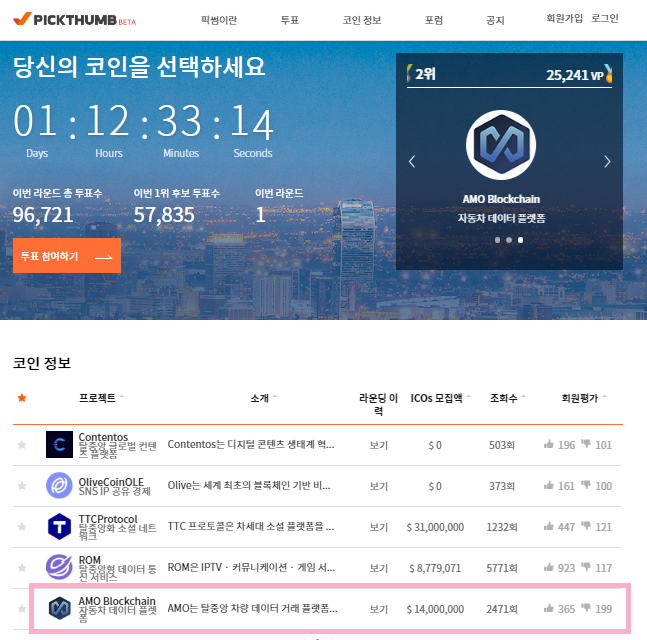Open the OliveCoinOLE project icon
647x640 pixels.
pos(61,485)
